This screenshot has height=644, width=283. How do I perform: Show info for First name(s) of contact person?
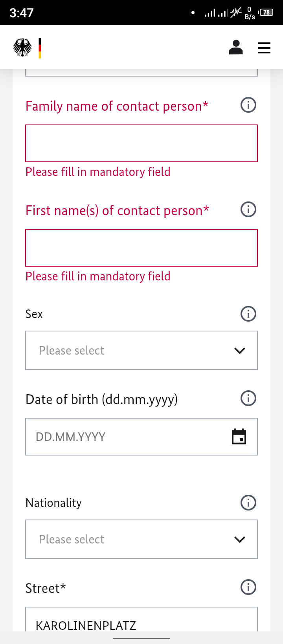click(x=248, y=210)
